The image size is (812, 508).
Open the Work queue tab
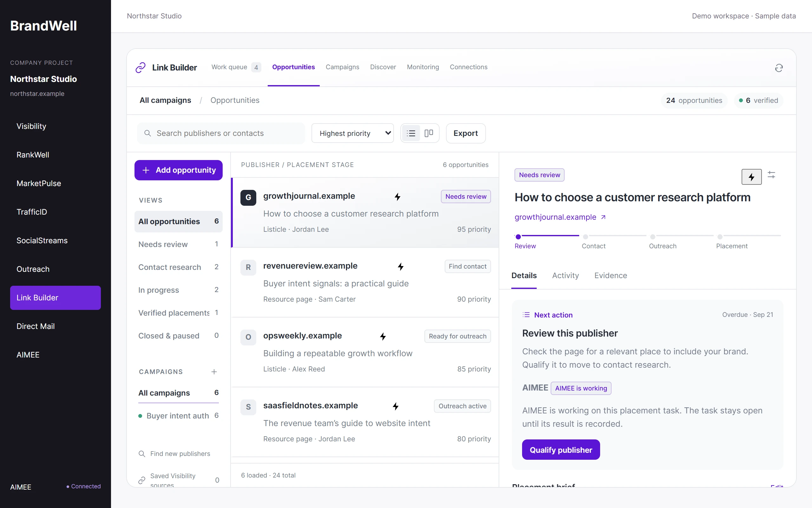tap(236, 67)
